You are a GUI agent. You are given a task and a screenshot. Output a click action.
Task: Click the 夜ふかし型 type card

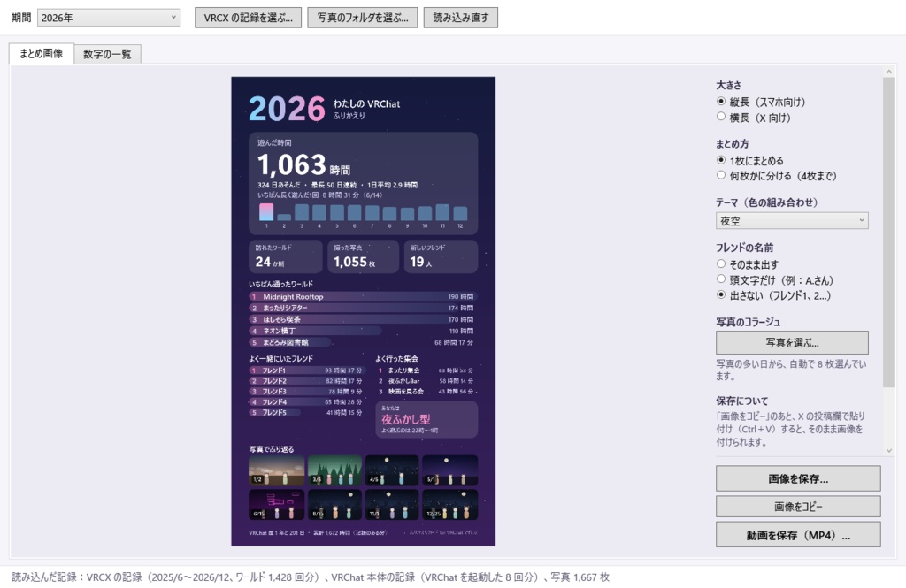tap(426, 419)
